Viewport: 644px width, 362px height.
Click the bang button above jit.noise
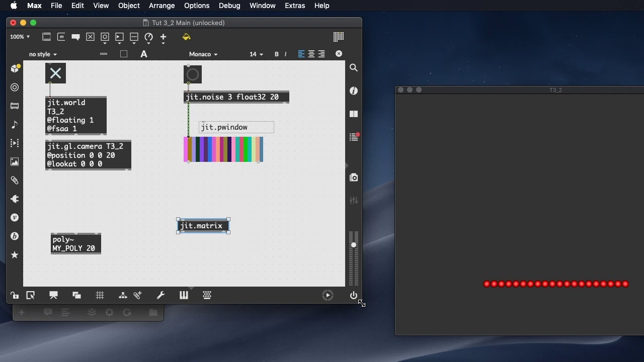193,75
